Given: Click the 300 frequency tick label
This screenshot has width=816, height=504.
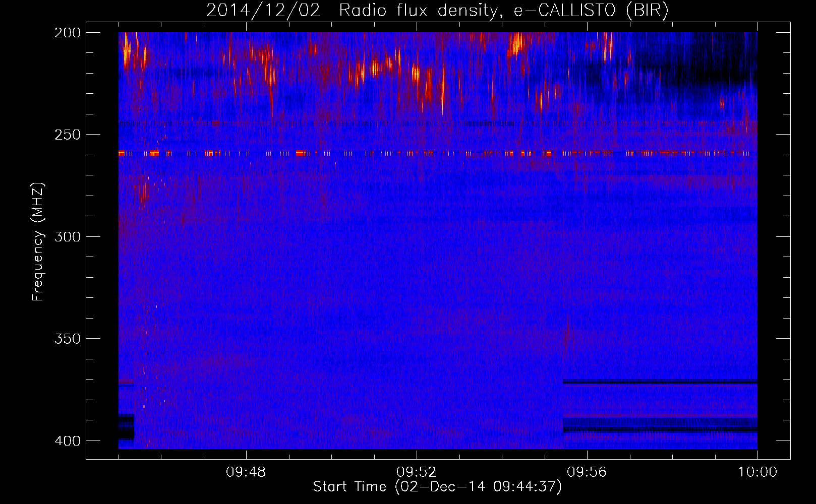Looking at the screenshot, I should (x=68, y=237).
